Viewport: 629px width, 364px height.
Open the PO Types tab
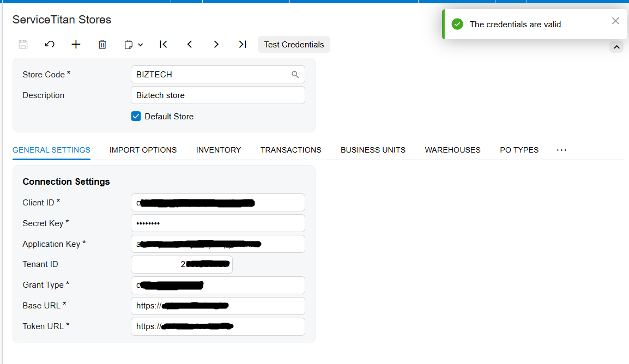[519, 150]
